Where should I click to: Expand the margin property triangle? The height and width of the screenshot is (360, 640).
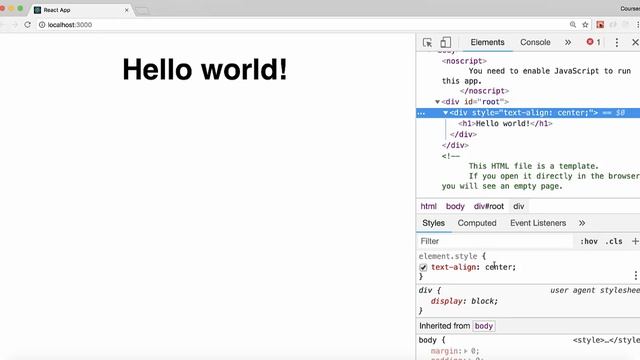tap(465, 351)
